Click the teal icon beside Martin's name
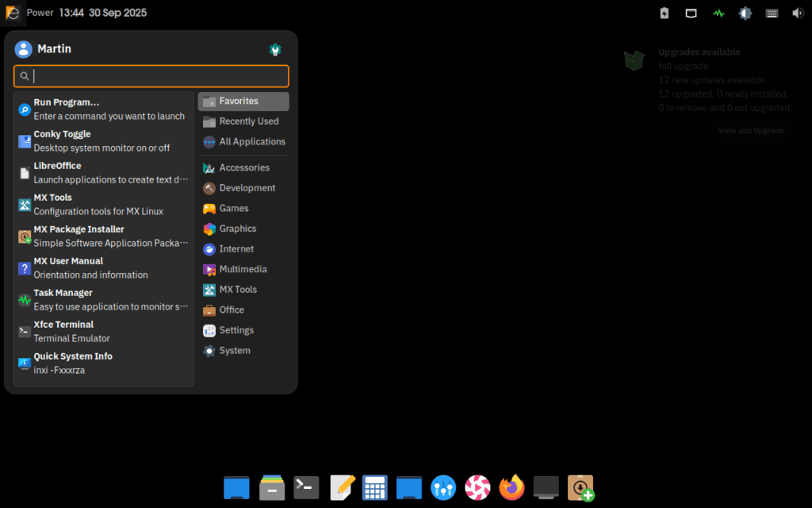The width and height of the screenshot is (812, 508). (x=275, y=49)
